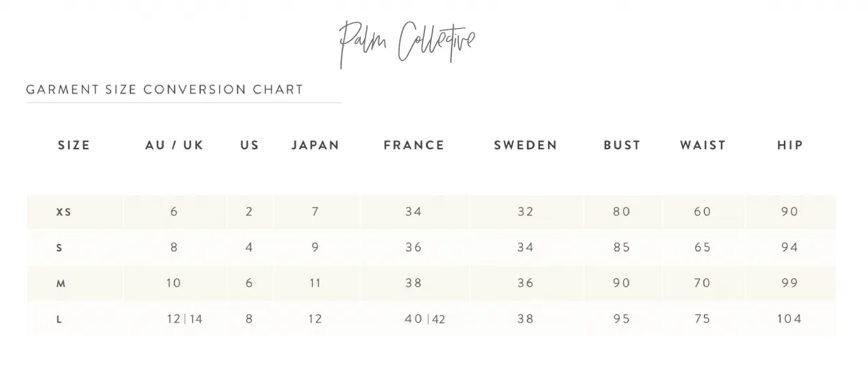
Task: Click the SIZE column header
Action: [x=74, y=145]
